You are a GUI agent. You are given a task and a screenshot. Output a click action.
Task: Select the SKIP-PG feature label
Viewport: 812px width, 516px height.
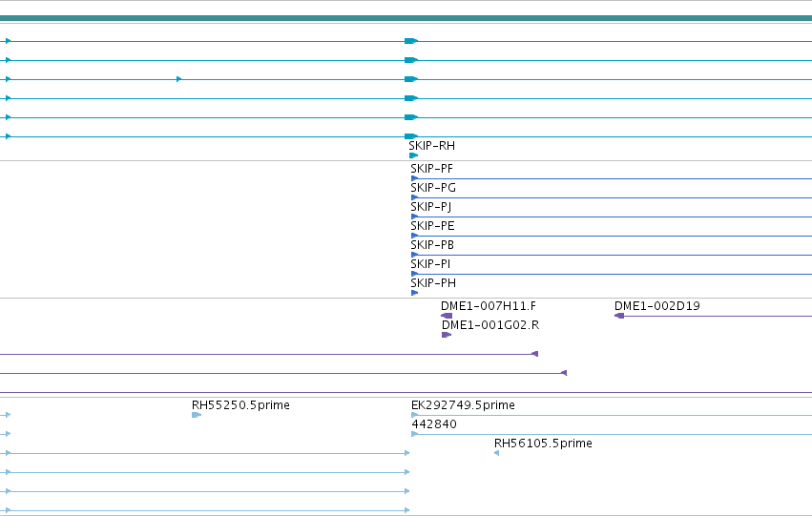[433, 188]
